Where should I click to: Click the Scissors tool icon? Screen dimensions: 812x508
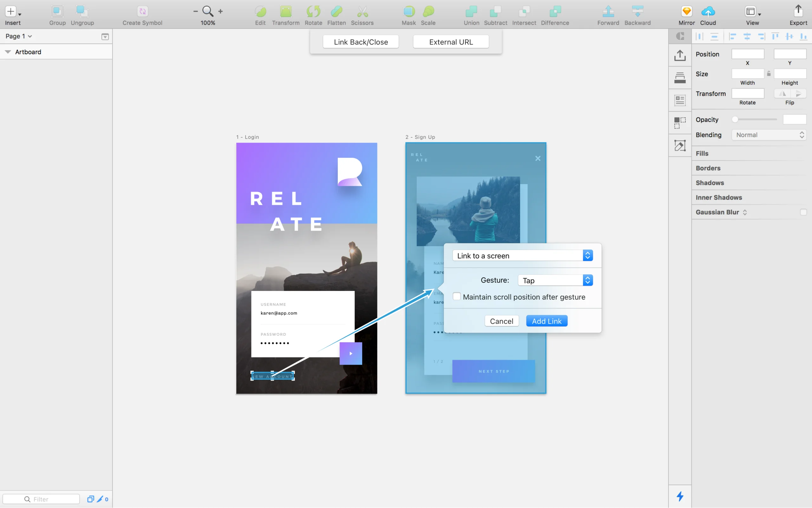tap(362, 12)
